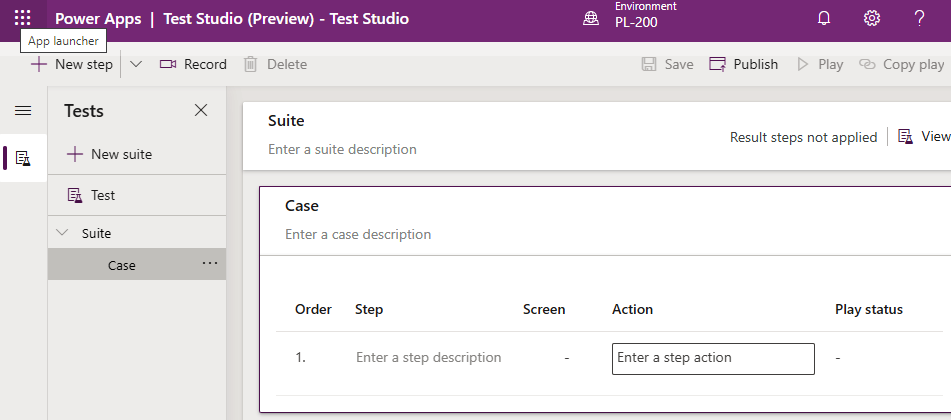Create a New suite

click(109, 154)
